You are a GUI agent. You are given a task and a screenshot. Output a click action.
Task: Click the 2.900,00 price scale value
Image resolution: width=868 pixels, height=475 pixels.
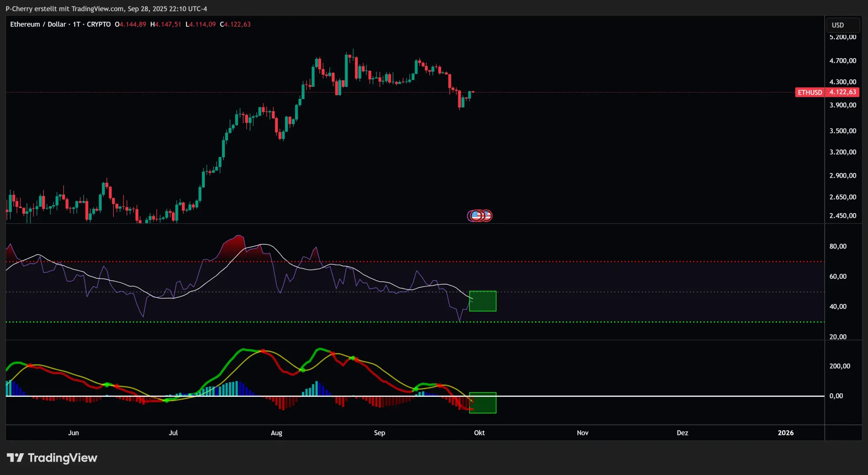[843, 175]
